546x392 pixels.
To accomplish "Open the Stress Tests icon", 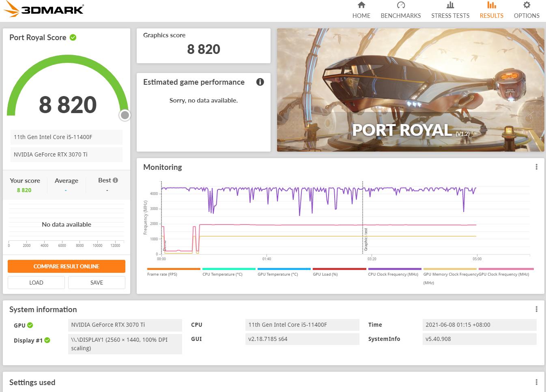I will [450, 5].
